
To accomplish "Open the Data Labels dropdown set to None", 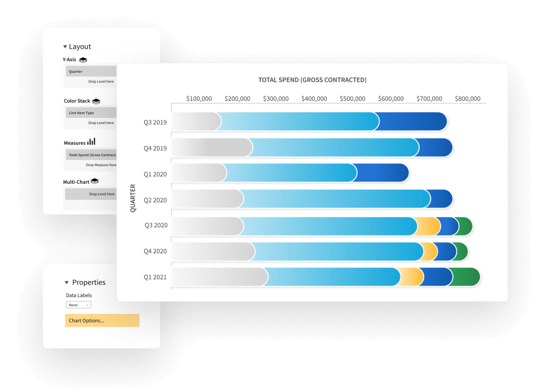I will pyautogui.click(x=78, y=305).
